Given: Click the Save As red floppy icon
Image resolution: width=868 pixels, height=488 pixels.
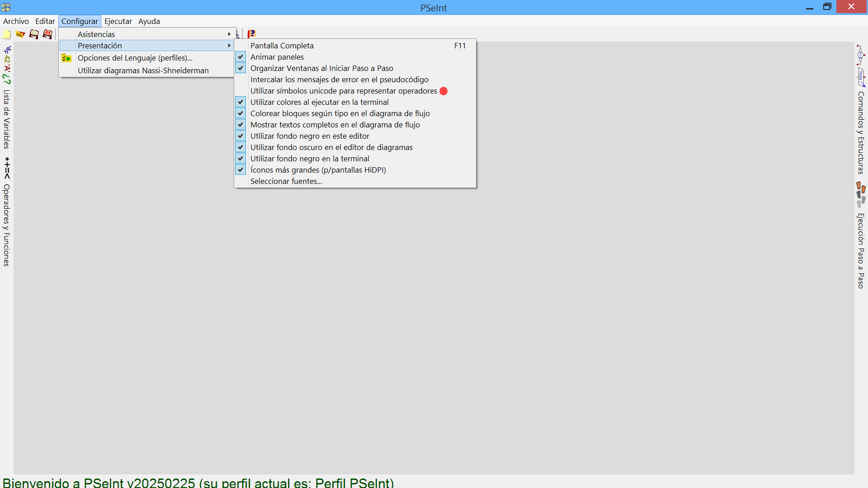Looking at the screenshot, I should click(47, 34).
